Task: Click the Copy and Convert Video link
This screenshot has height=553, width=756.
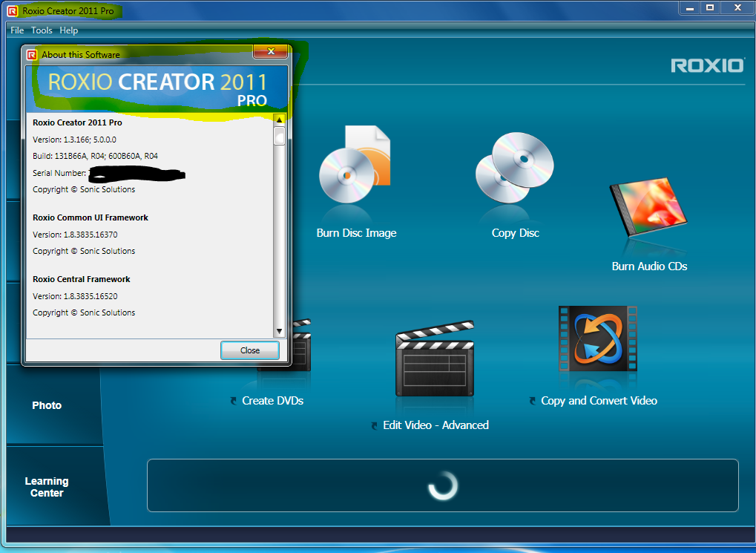Action: pyautogui.click(x=599, y=401)
